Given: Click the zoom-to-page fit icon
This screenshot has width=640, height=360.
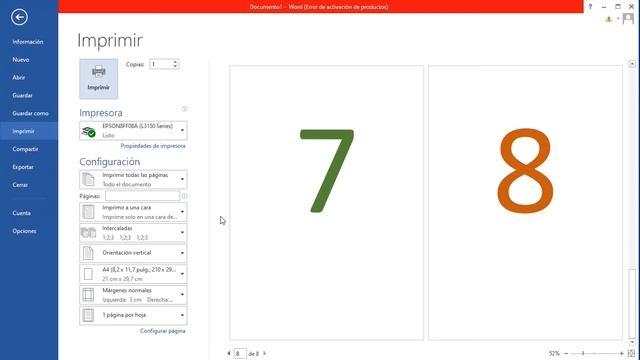Looking at the screenshot, I should click(631, 353).
